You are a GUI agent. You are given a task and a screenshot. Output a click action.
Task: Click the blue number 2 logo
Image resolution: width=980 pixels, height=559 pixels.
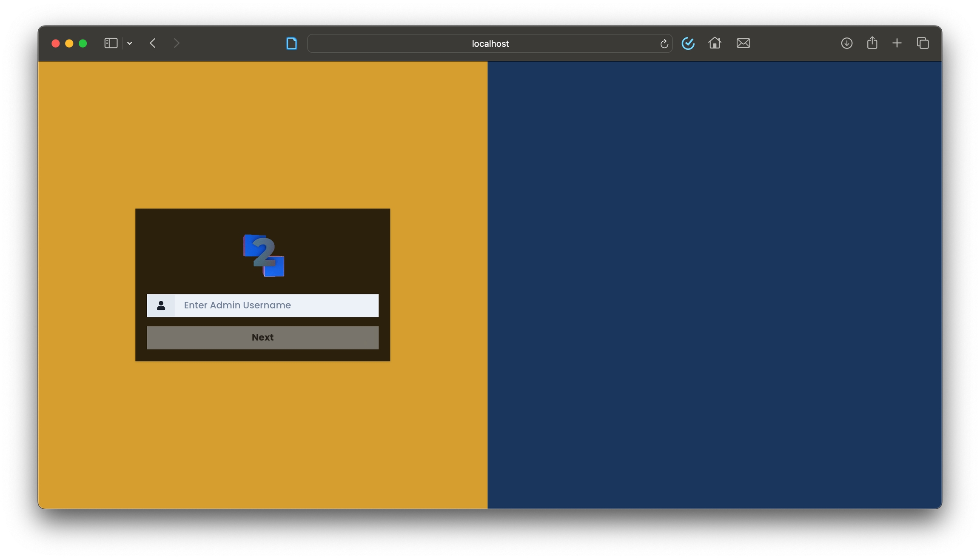tap(263, 255)
